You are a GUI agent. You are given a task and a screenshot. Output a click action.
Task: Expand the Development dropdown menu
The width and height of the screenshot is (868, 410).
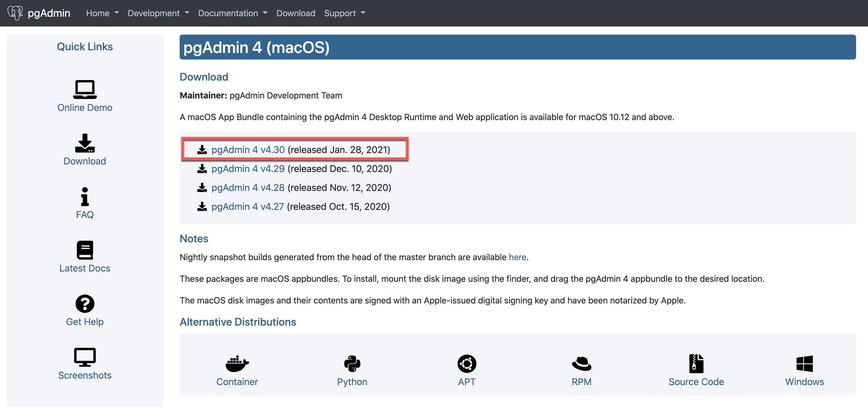158,13
